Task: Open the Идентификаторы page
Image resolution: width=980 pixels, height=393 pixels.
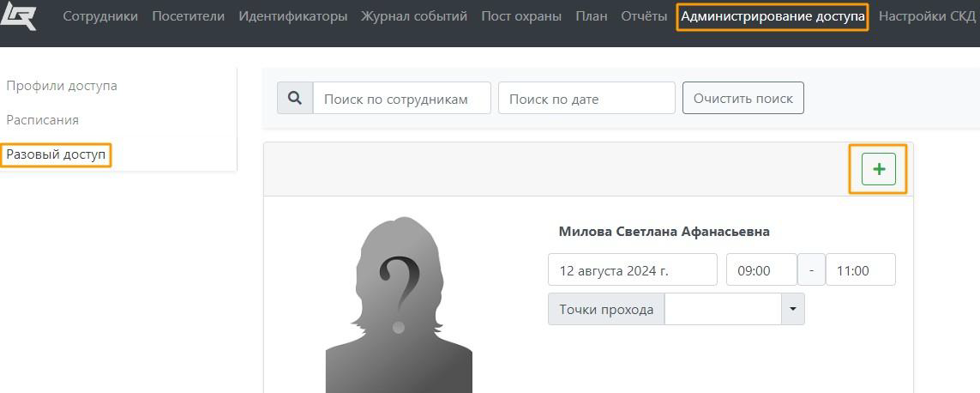Action: tap(292, 16)
